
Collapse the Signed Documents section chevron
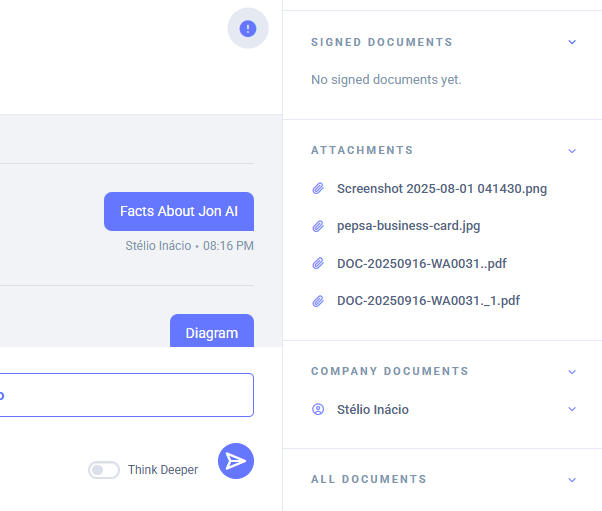tap(572, 42)
